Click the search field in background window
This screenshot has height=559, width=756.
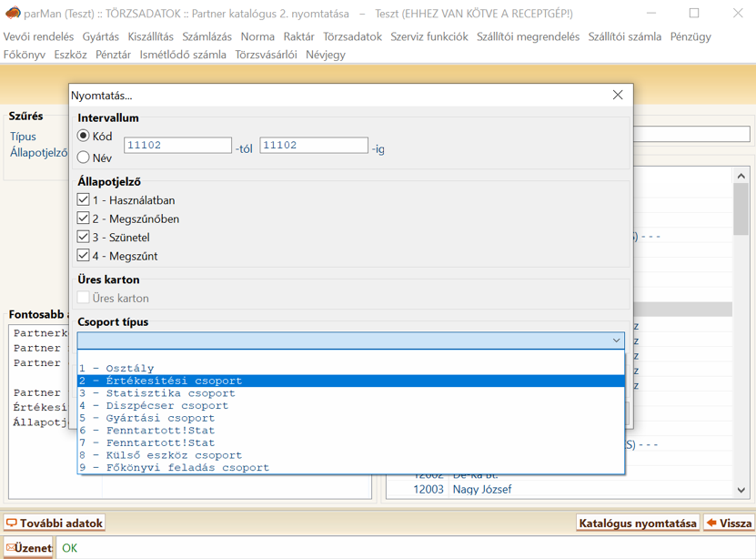click(692, 134)
